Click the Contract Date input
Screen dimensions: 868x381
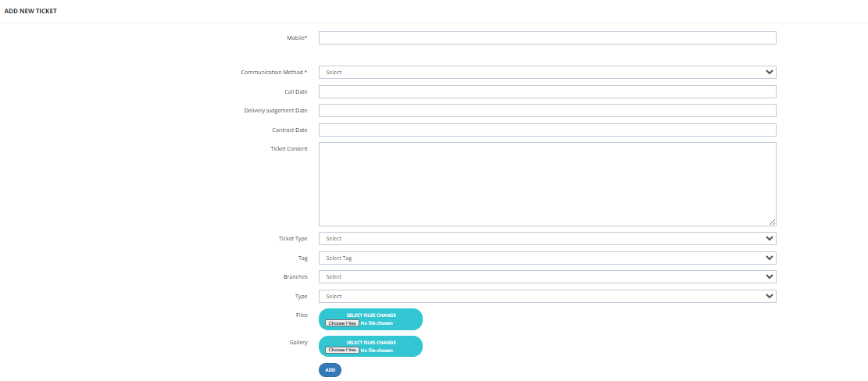click(x=548, y=130)
